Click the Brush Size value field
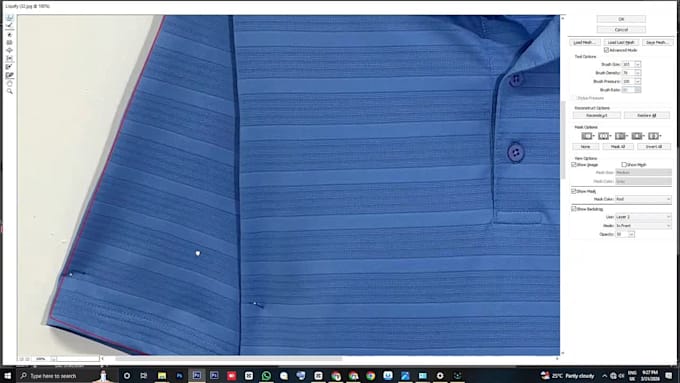This screenshot has height=383, width=680. pos(628,64)
